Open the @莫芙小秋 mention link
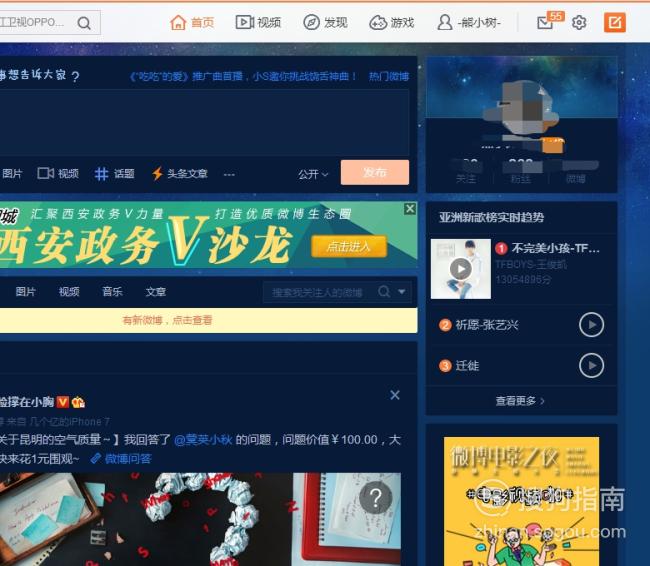This screenshot has width=650, height=566. click(203, 440)
